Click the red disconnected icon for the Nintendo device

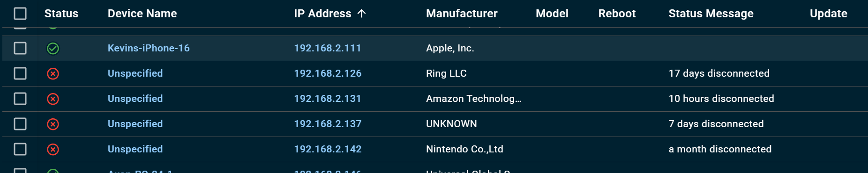tap(53, 149)
